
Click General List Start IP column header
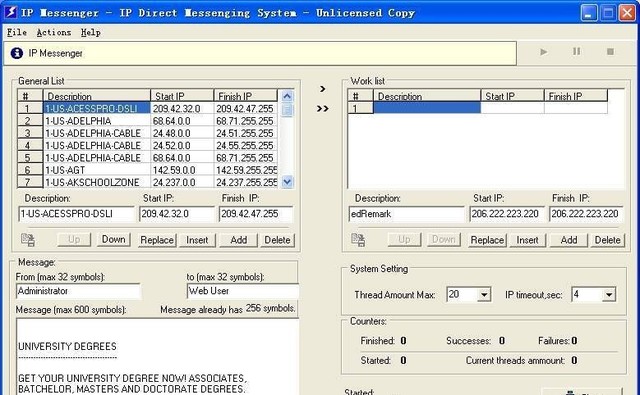pyautogui.click(x=182, y=96)
